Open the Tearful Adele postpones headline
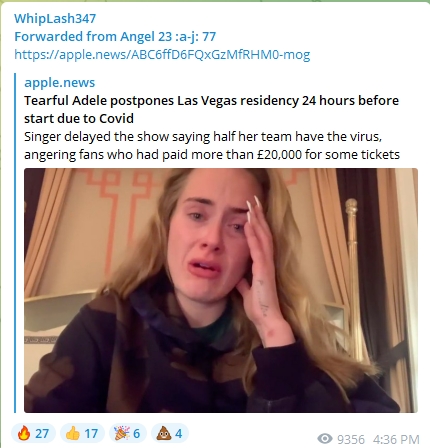Screen dimensions: 430x448 [211, 109]
